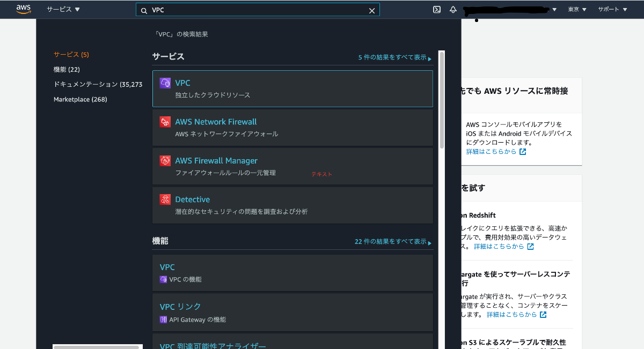
Task: Open the VPC service result
Action: click(x=292, y=88)
